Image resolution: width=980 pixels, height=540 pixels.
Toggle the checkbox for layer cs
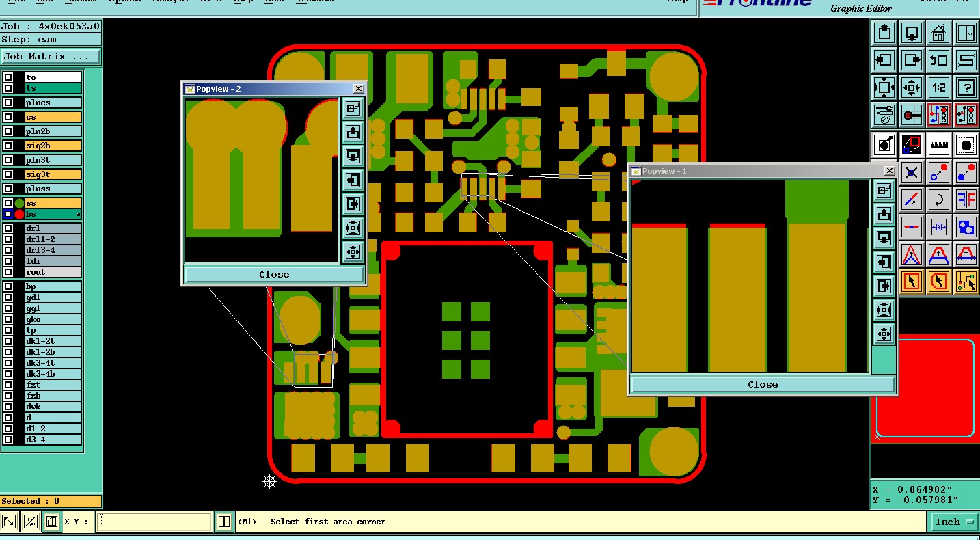coord(8,117)
